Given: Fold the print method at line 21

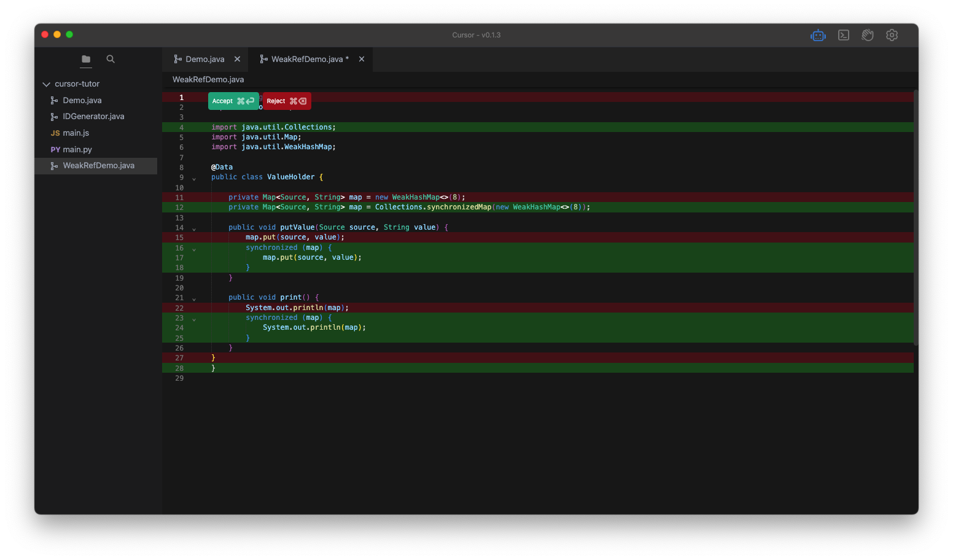Looking at the screenshot, I should tap(194, 299).
